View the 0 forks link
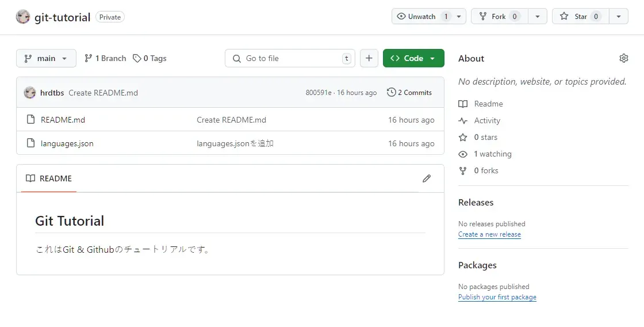 point(478,170)
